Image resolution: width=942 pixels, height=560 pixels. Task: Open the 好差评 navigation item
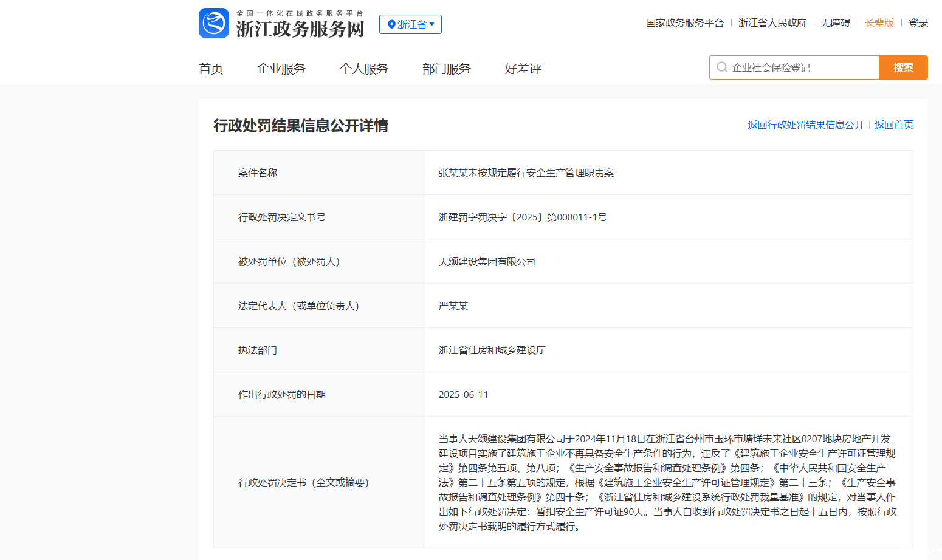pyautogui.click(x=523, y=69)
